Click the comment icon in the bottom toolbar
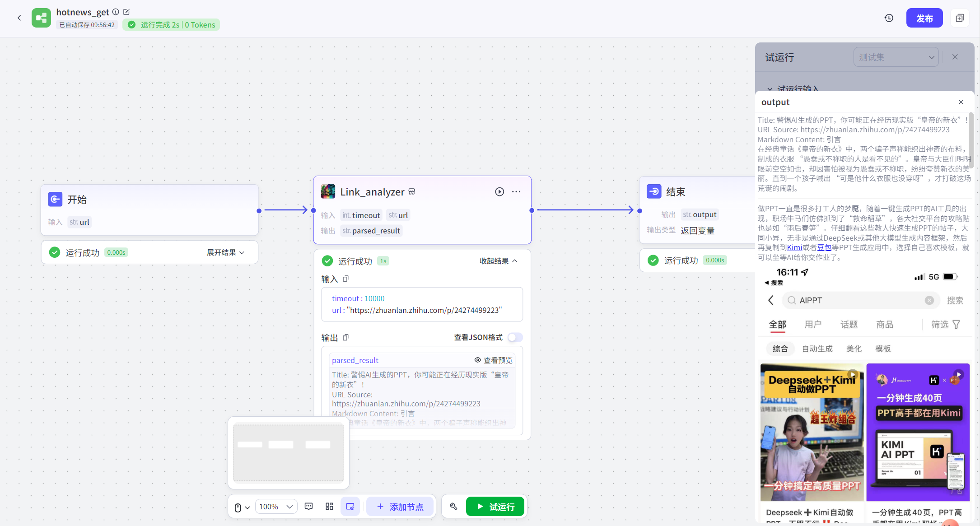The image size is (980, 526). point(309,507)
